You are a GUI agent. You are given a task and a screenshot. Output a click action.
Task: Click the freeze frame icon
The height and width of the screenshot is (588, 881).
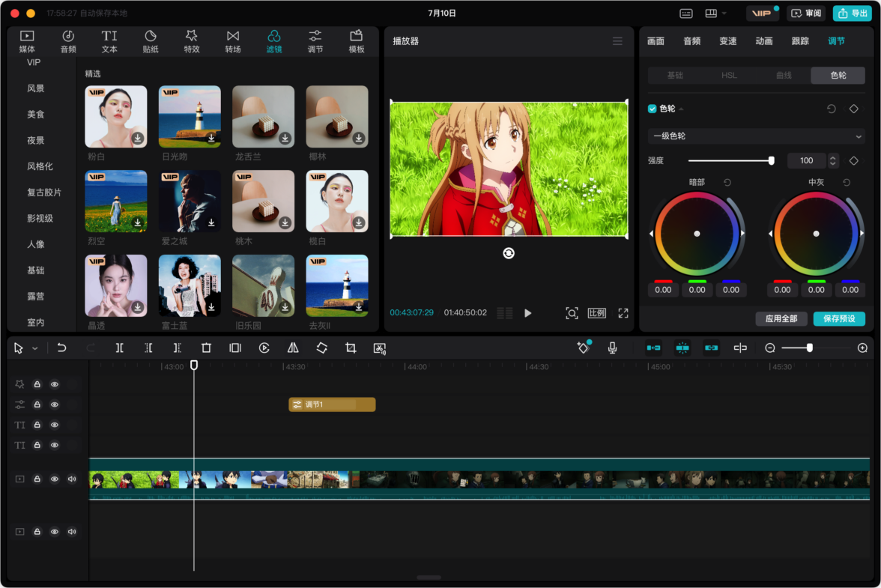click(x=235, y=348)
